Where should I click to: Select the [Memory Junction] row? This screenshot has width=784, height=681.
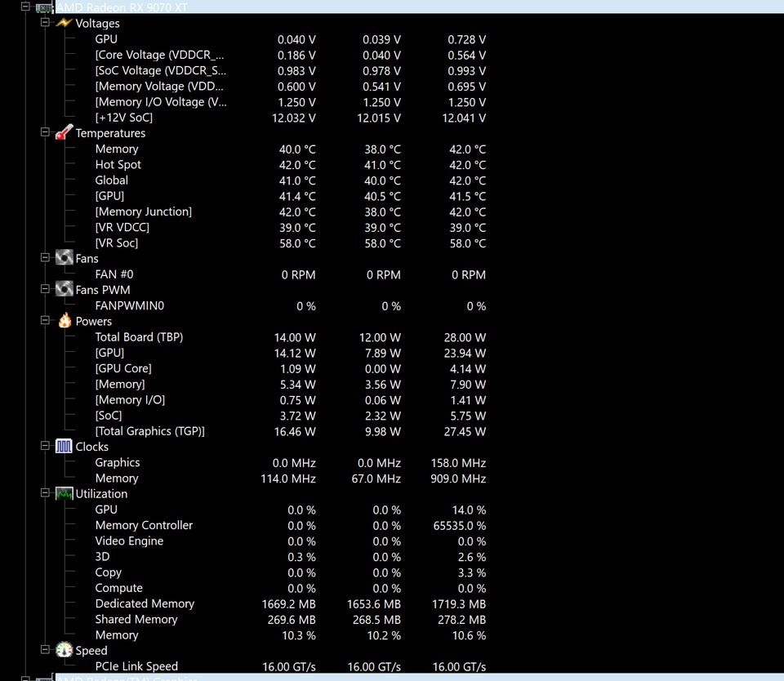[290, 211]
